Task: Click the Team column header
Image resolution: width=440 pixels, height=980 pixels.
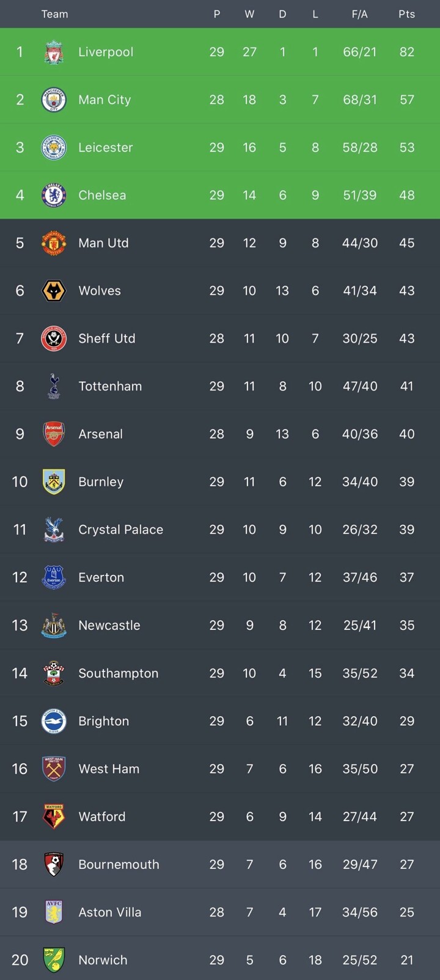Action: [54, 14]
